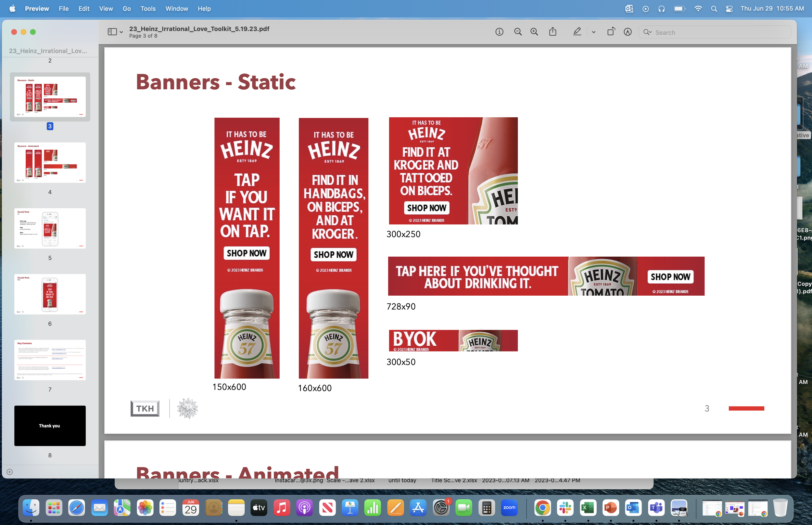The height and width of the screenshot is (525, 812).
Task: Check battery status in menu bar
Action: 679,8
